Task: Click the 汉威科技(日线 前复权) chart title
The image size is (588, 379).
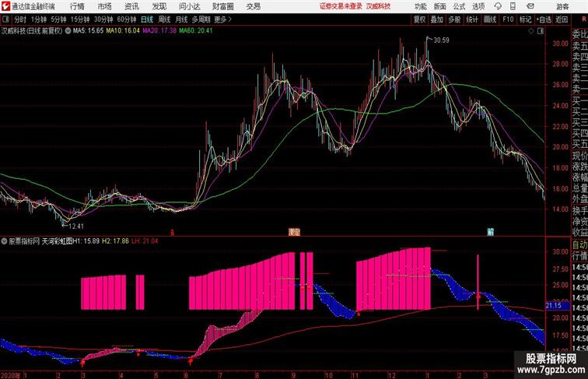Action: click(32, 31)
